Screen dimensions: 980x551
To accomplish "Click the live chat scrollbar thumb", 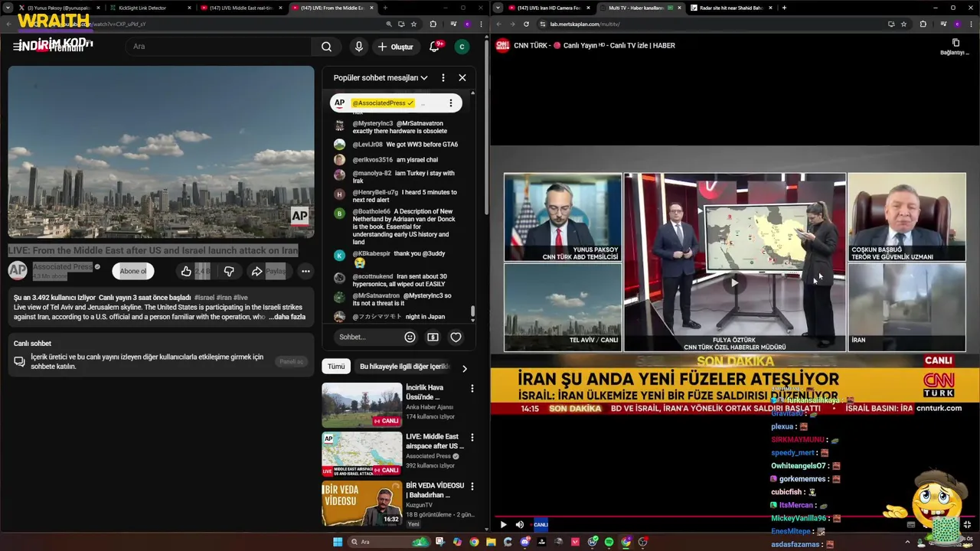I will 472,311.
